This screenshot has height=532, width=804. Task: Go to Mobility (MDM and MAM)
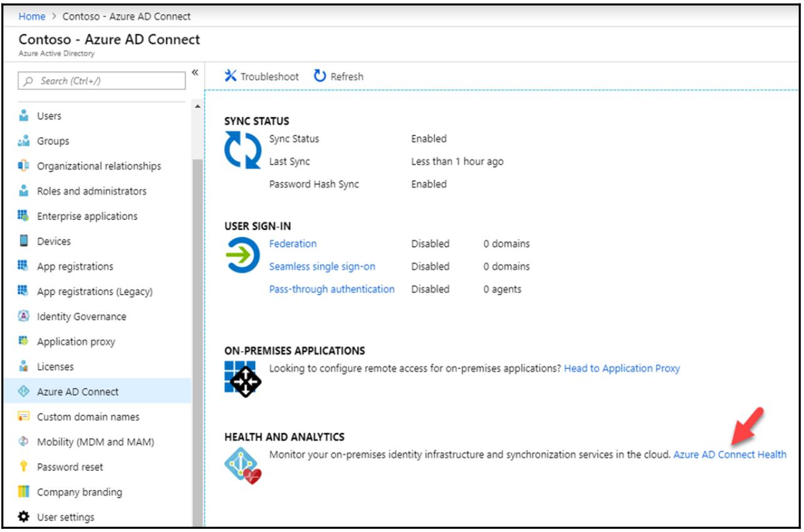(x=95, y=442)
